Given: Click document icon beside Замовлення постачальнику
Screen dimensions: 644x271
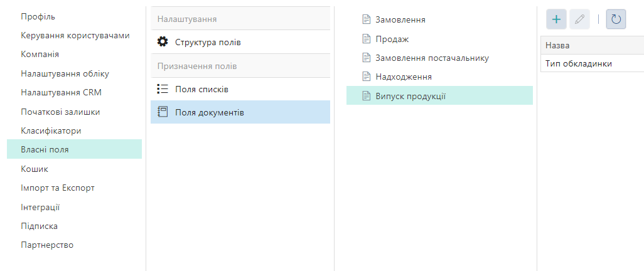Looking at the screenshot, I should coord(367,58).
